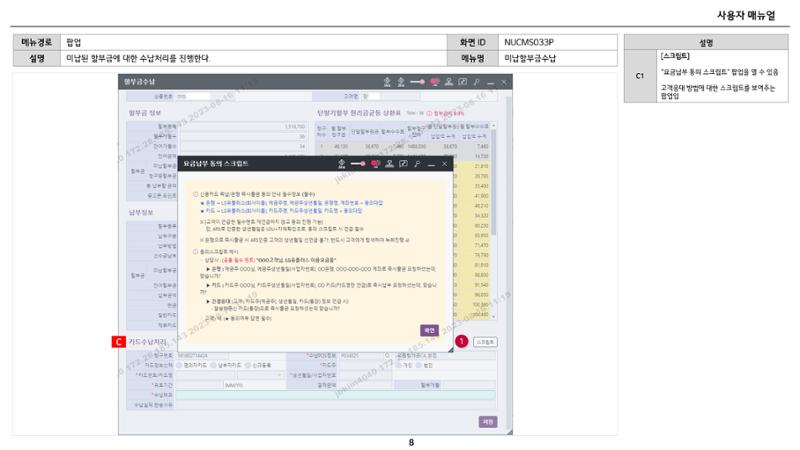800x450 pixels.
Task: Toggle the slider switch in 할부금수납 title bar
Action: pos(417,82)
